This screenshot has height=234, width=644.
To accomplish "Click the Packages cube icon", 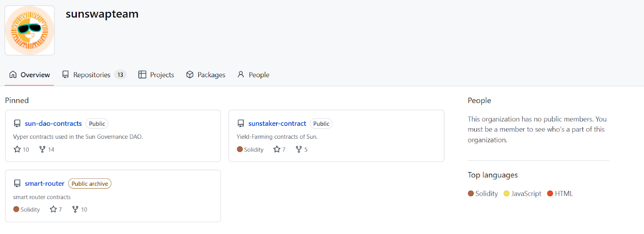I will click(190, 74).
